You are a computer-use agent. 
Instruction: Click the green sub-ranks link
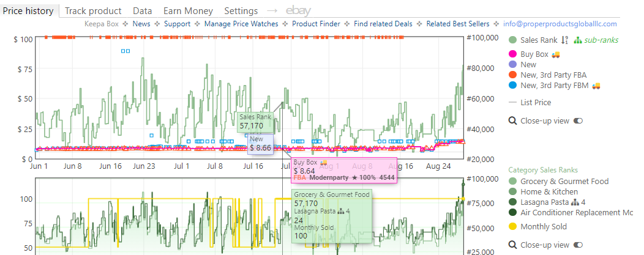(x=601, y=40)
